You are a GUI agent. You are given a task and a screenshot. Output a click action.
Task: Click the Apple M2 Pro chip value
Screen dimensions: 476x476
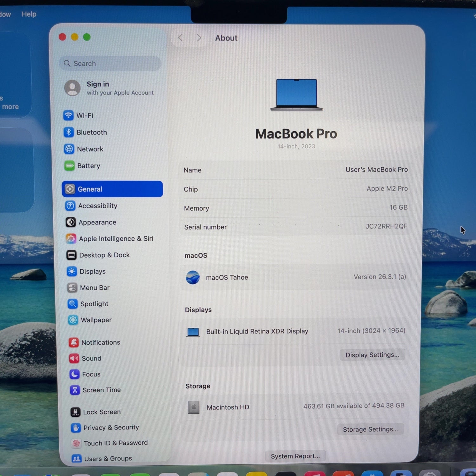(387, 188)
